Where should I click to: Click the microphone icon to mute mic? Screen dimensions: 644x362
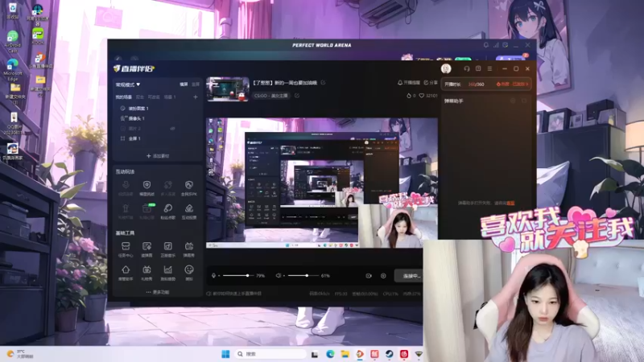point(213,275)
